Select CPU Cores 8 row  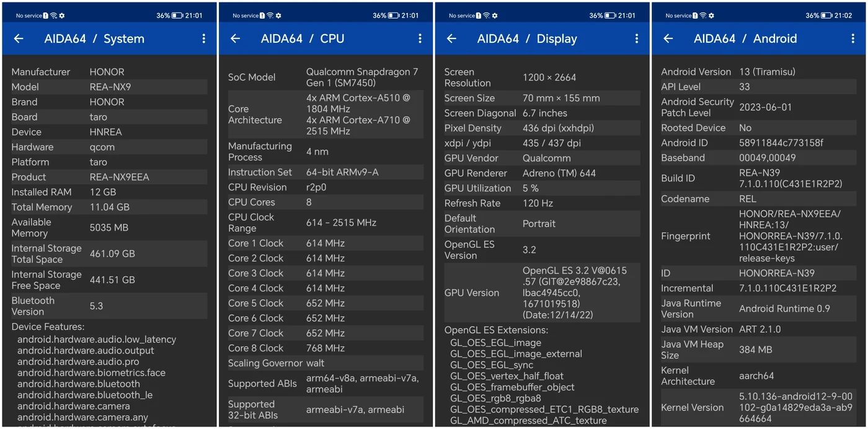point(325,202)
